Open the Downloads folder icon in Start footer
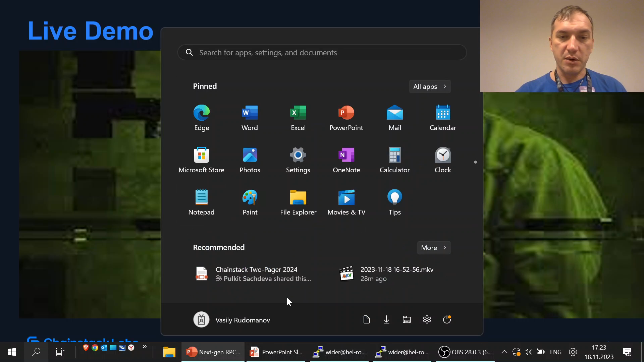This screenshot has width=644, height=362. point(386,320)
